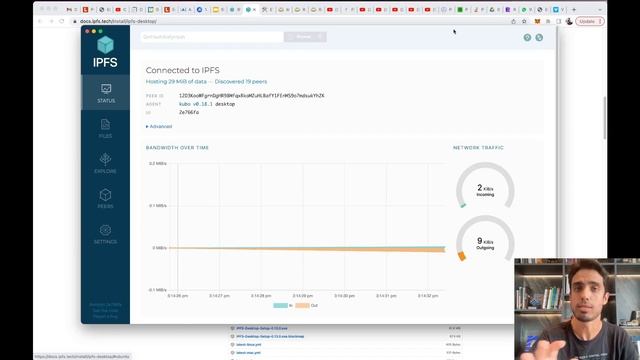The image size is (640, 360).
Task: Click 'Report a bug' link in IPFS sidebar footer
Action: (105, 316)
